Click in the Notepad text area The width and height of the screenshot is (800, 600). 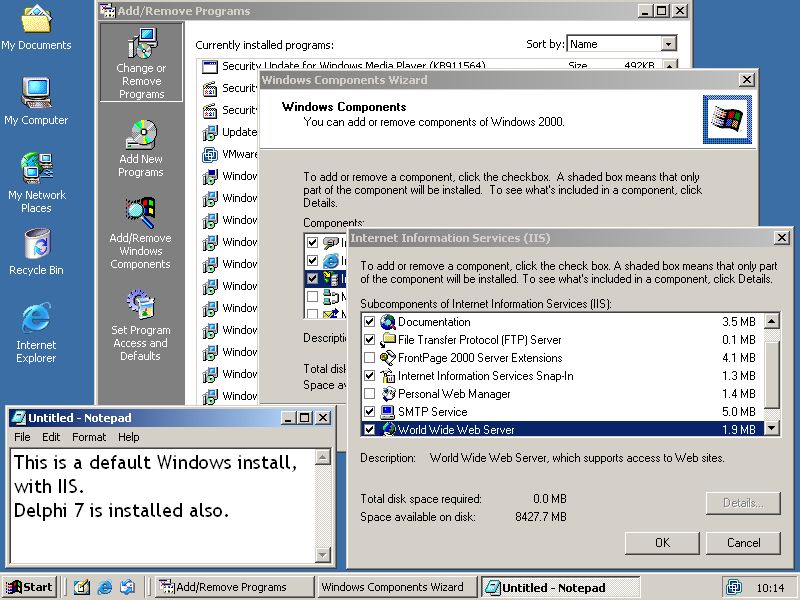click(x=162, y=506)
